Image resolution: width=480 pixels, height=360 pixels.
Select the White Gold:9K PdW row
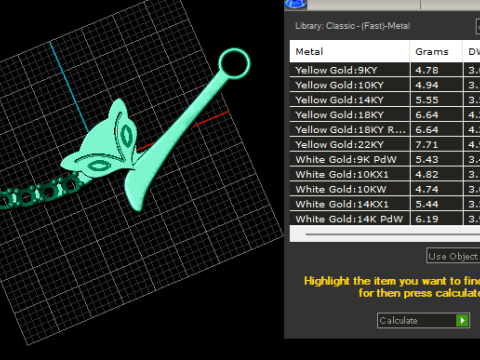click(x=385, y=159)
